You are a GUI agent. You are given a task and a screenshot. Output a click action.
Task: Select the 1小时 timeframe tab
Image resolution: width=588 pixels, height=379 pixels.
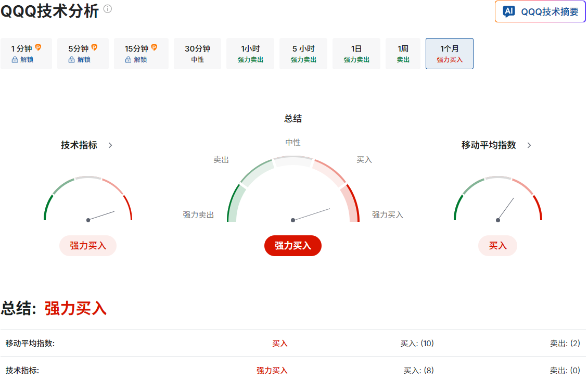pyautogui.click(x=250, y=53)
